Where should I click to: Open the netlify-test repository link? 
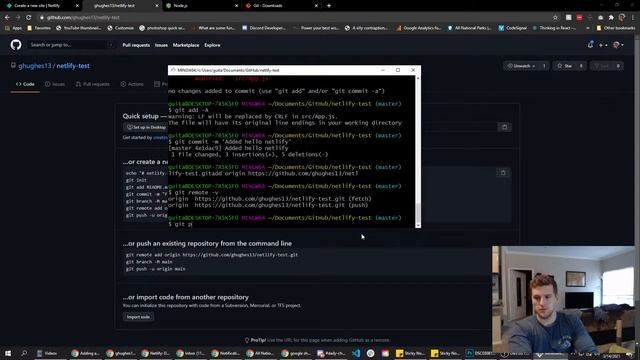[x=73, y=66]
